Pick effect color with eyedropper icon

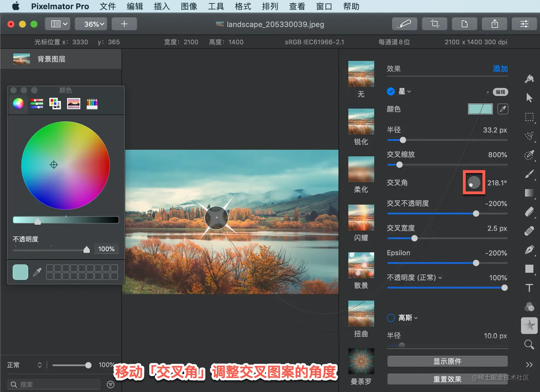pyautogui.click(x=503, y=109)
